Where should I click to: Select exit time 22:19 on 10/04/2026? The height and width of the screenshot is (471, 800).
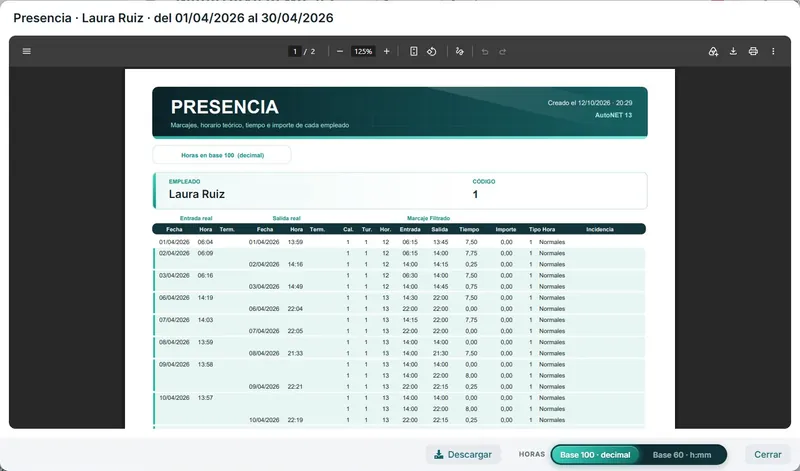295,420
